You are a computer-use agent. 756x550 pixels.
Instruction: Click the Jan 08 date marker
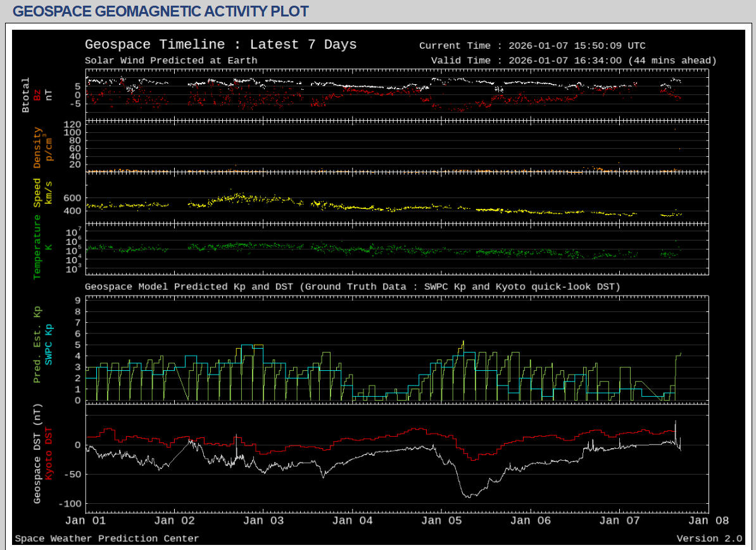point(708,521)
